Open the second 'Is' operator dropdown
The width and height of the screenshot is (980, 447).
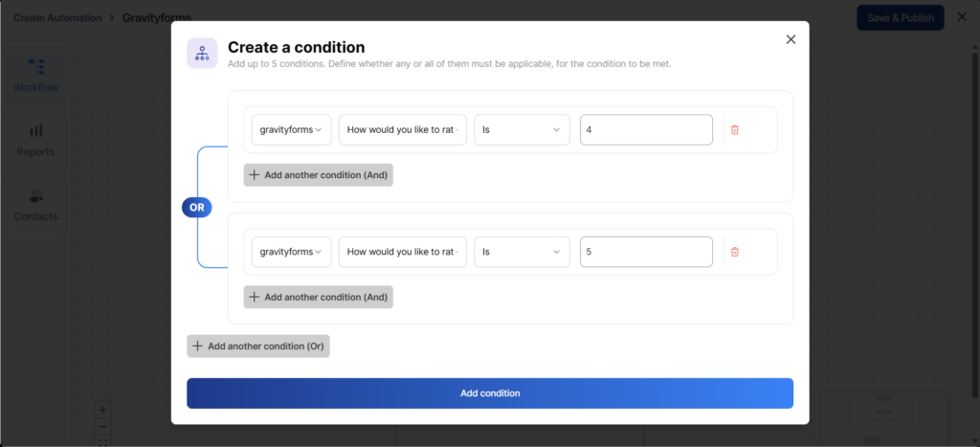[522, 252]
